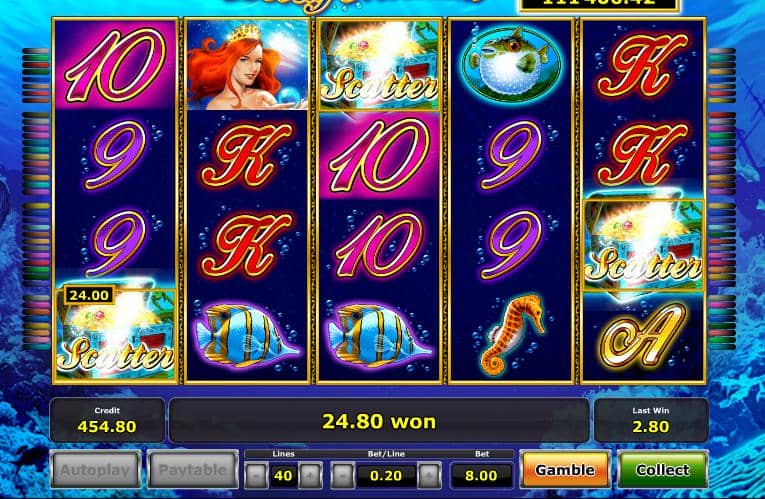Decrease the number of Lines
Image resolution: width=765 pixels, height=499 pixels.
256,475
